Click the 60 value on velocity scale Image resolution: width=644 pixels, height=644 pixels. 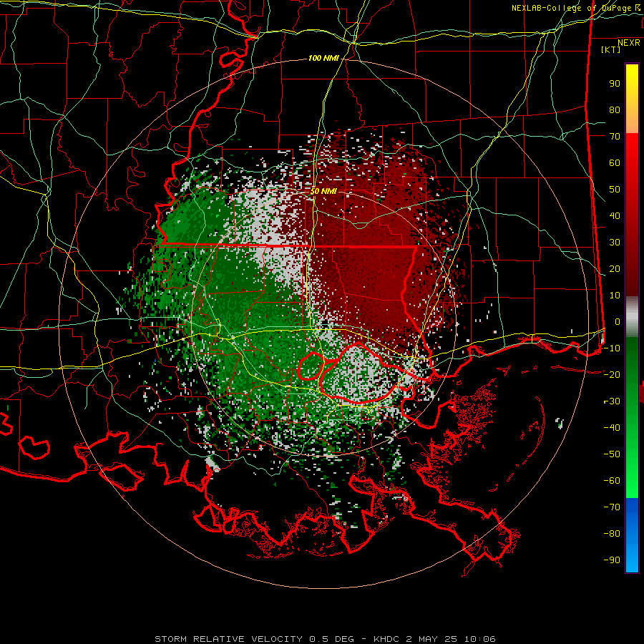[x=615, y=163]
